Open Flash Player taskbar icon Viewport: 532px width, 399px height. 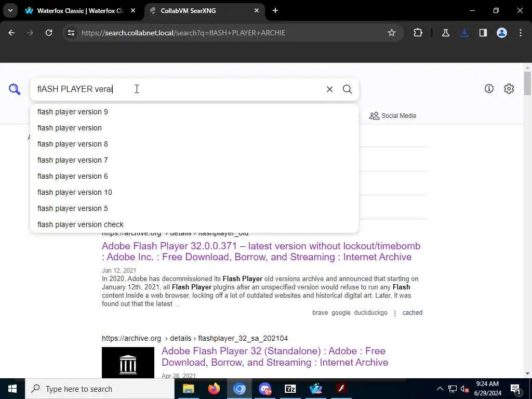(341, 389)
